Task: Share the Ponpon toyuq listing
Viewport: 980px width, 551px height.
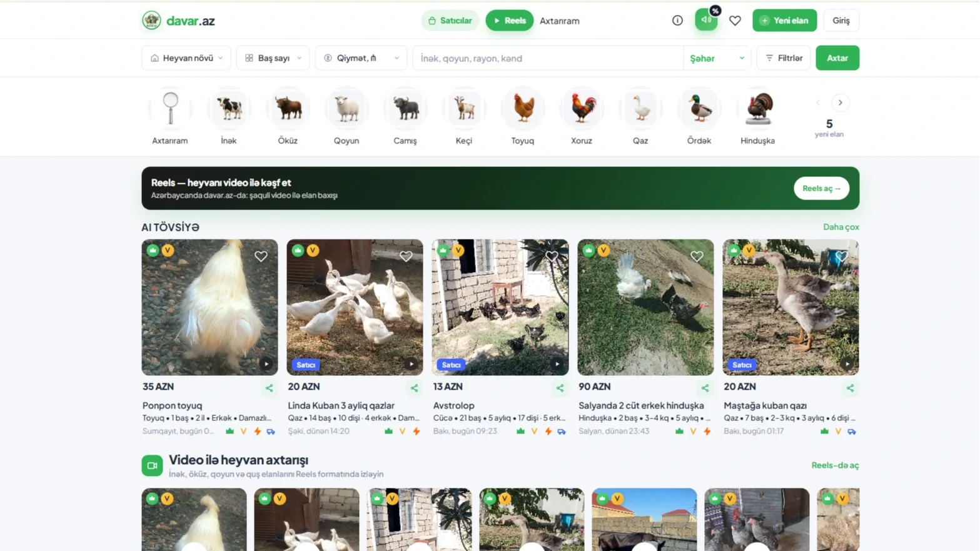Action: coord(269,388)
